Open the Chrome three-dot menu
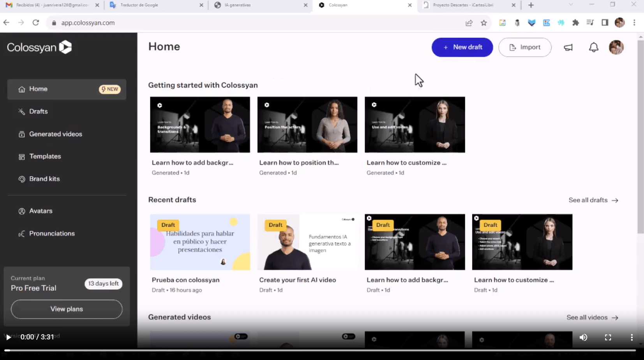Screen dimensions: 644x360 click(634, 23)
